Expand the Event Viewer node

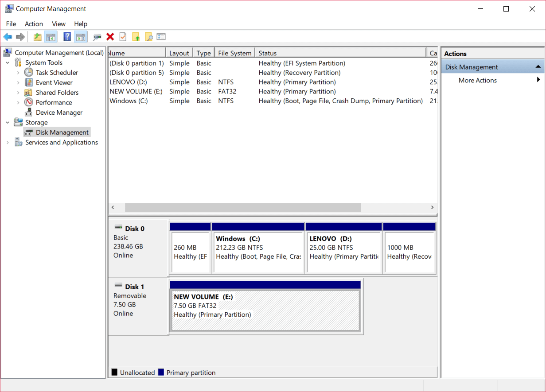18,82
